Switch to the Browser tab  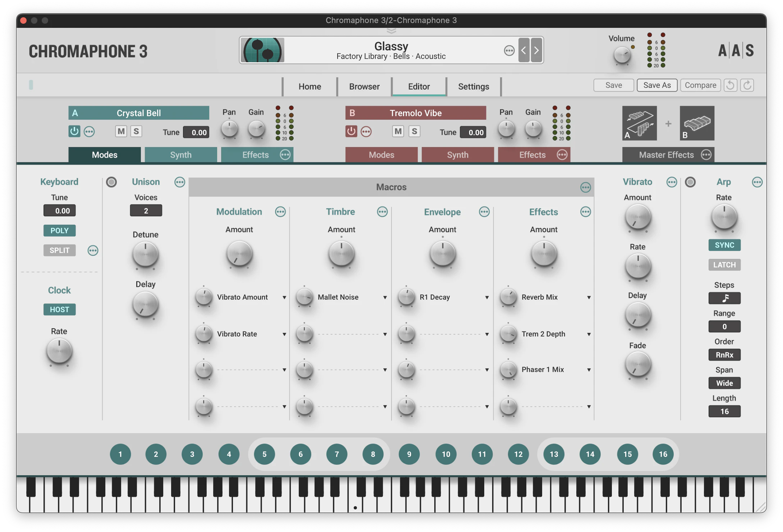(364, 87)
